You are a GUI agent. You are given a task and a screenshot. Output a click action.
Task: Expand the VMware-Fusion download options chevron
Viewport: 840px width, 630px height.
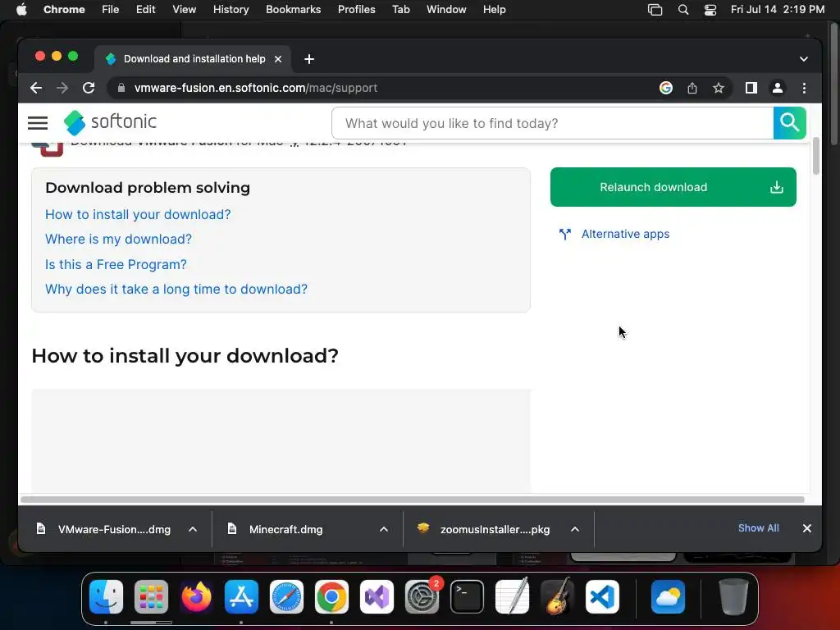click(193, 529)
